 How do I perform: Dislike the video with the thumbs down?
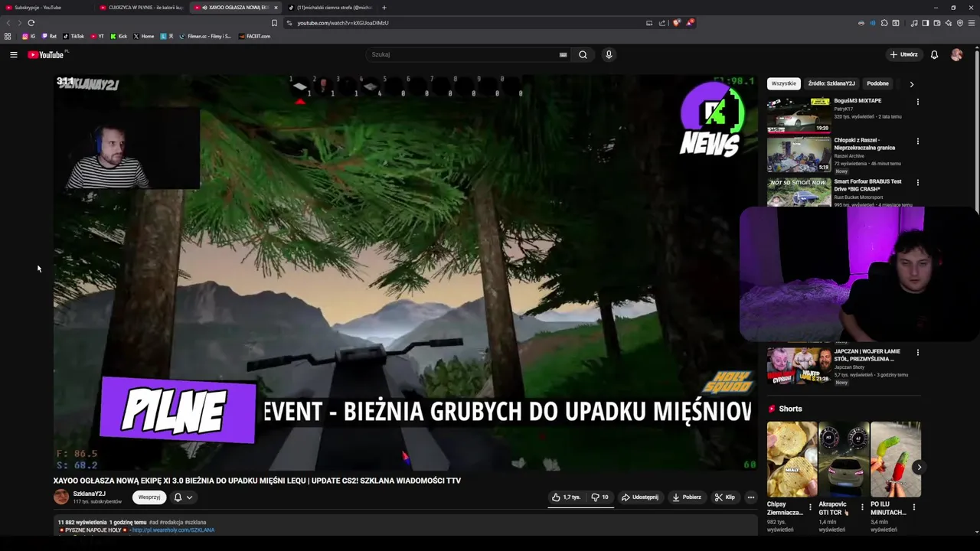point(599,497)
